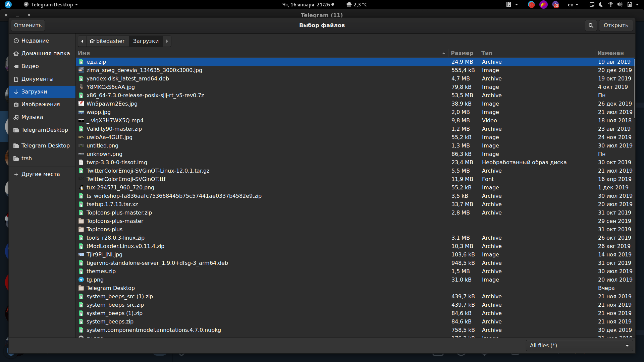Open trsh sidebar bookmark
The image size is (644, 362).
(x=42, y=158)
